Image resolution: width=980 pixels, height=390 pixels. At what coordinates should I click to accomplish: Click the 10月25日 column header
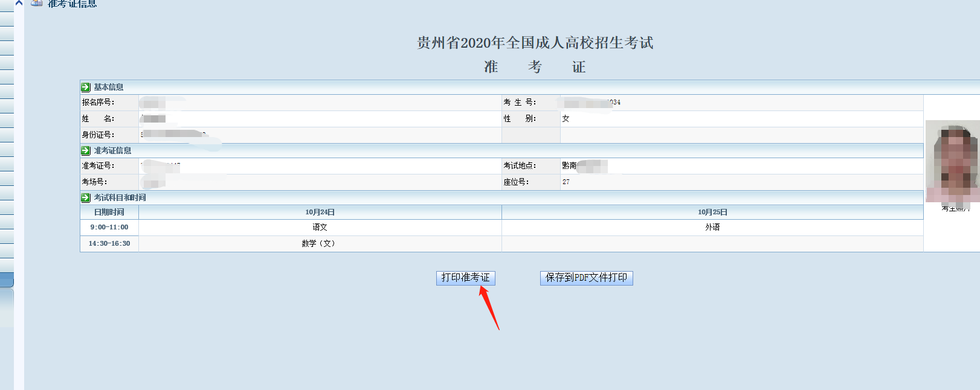pos(712,212)
